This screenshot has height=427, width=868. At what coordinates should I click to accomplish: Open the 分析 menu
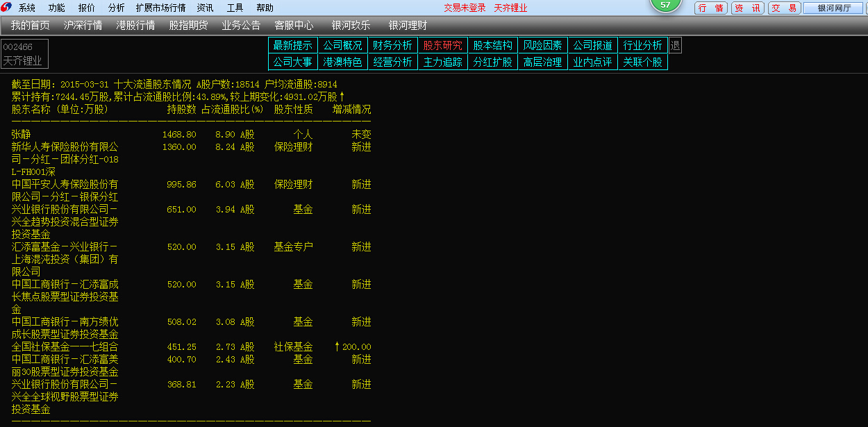point(117,8)
